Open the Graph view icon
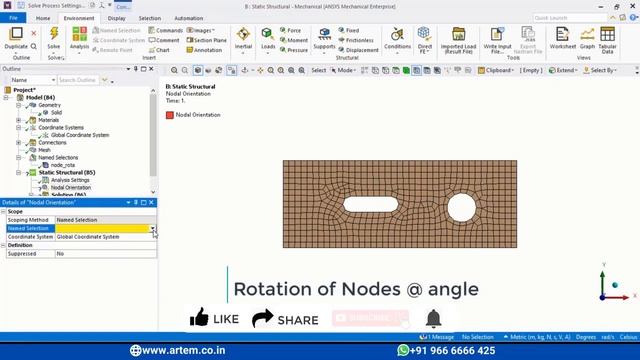This screenshot has width=640, height=360. pyautogui.click(x=587, y=34)
